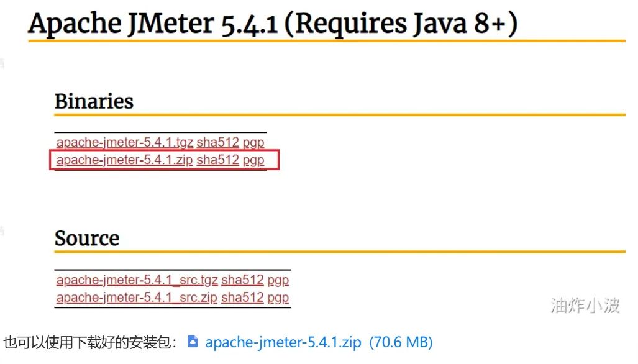The height and width of the screenshot is (364, 638).
Task: Open pgp signature for src.zip file
Action: pos(278,297)
